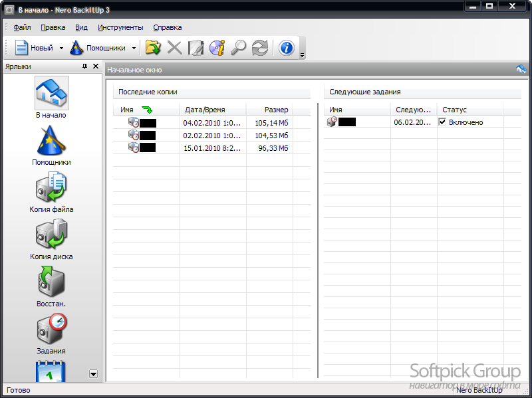
Task: Click the home icon in Начальное окно header
Action: (x=521, y=69)
